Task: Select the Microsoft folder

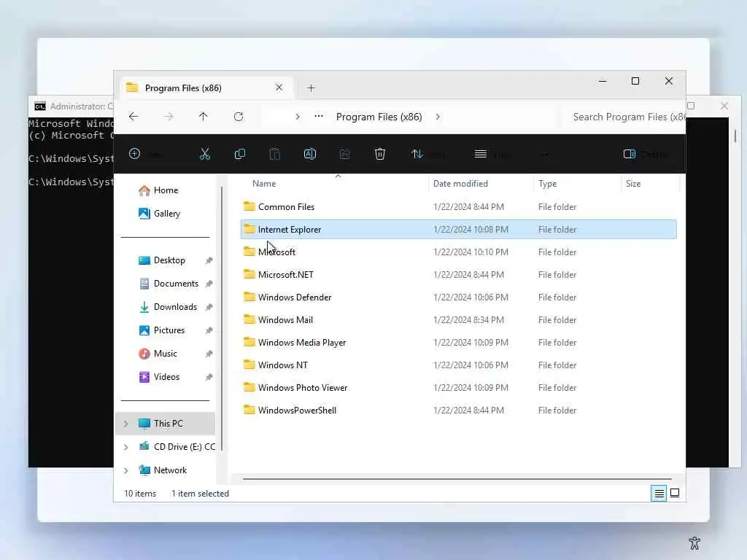Action: (459, 252)
